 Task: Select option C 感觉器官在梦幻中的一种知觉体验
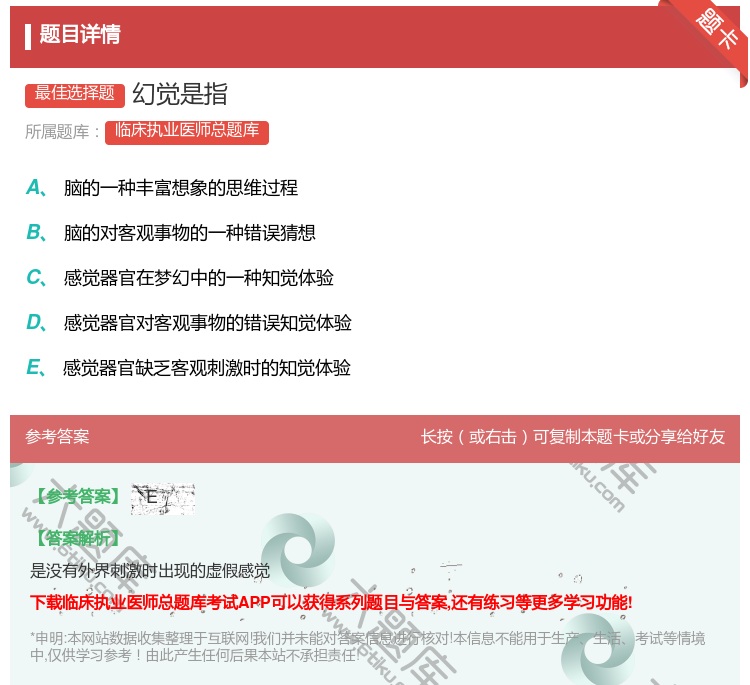[180, 278]
